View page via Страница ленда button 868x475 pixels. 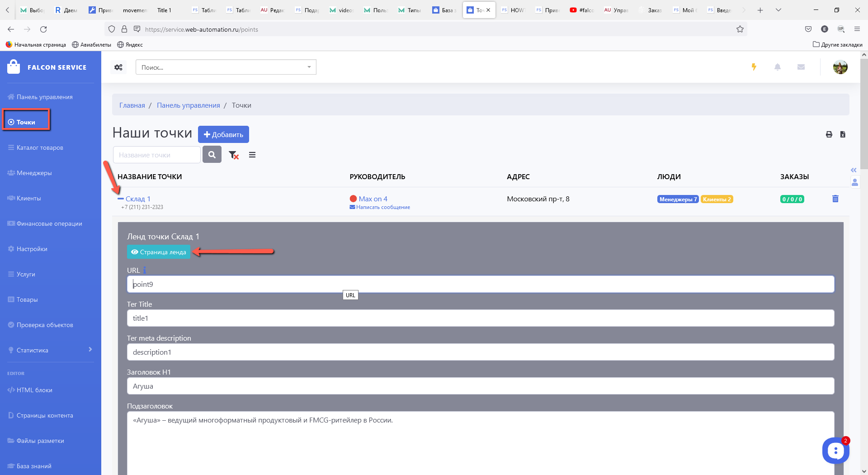[x=159, y=252]
